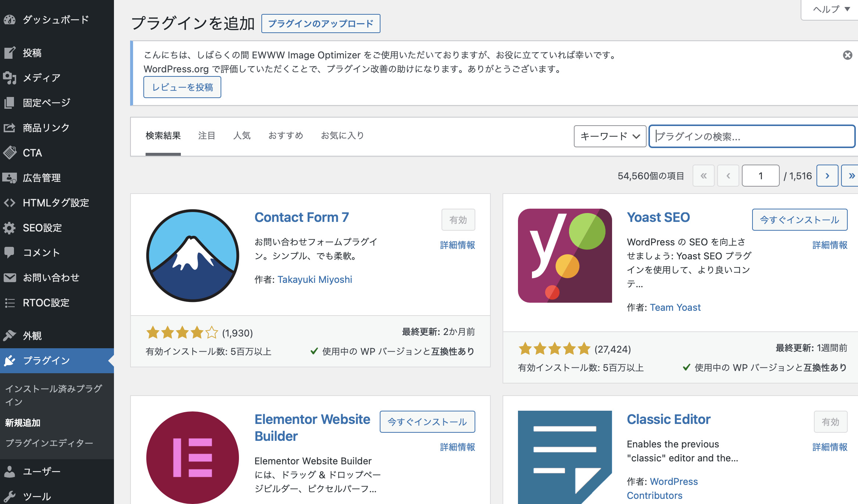The image size is (858, 504).
Task: Click the メディア media icon
Action: pyautogui.click(x=10, y=78)
